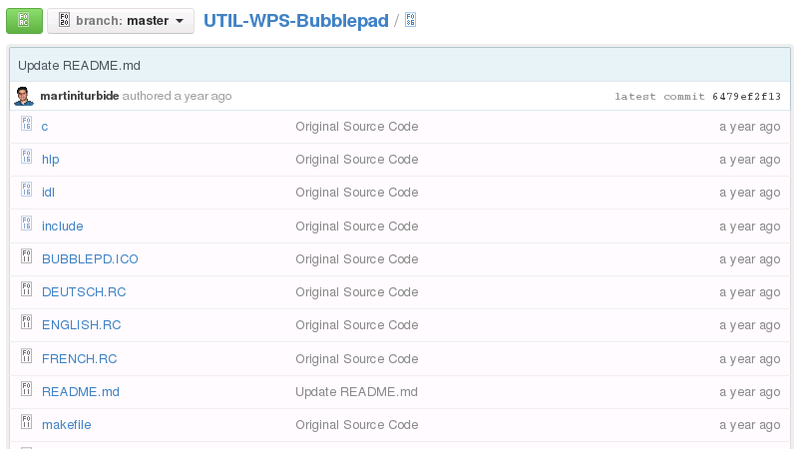
Task: Open the branch: master dropdown
Action: (x=120, y=21)
